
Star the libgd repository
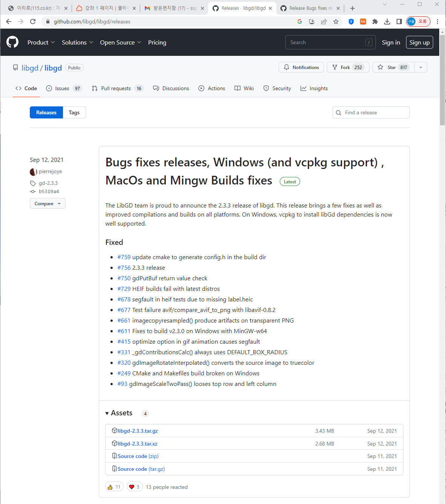coord(394,68)
